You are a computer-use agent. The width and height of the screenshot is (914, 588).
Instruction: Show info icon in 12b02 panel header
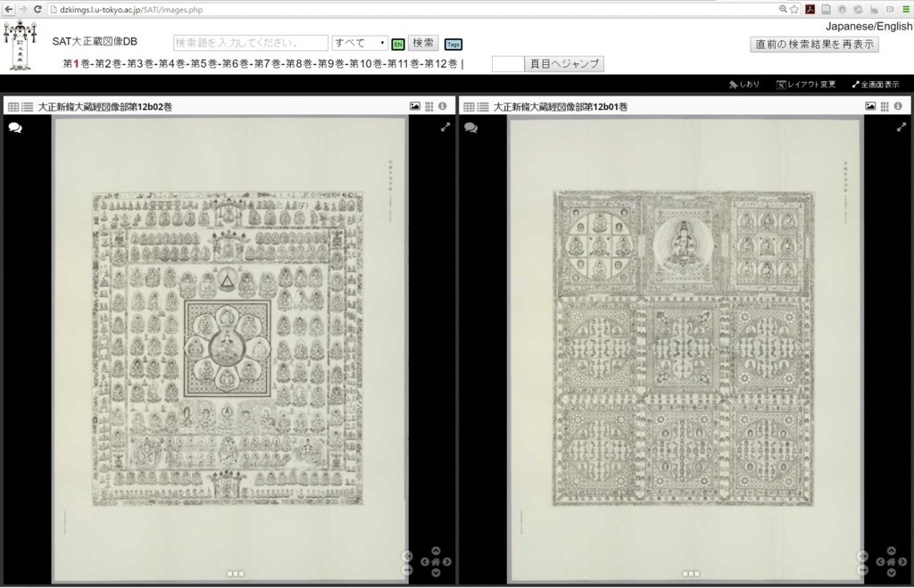point(443,106)
